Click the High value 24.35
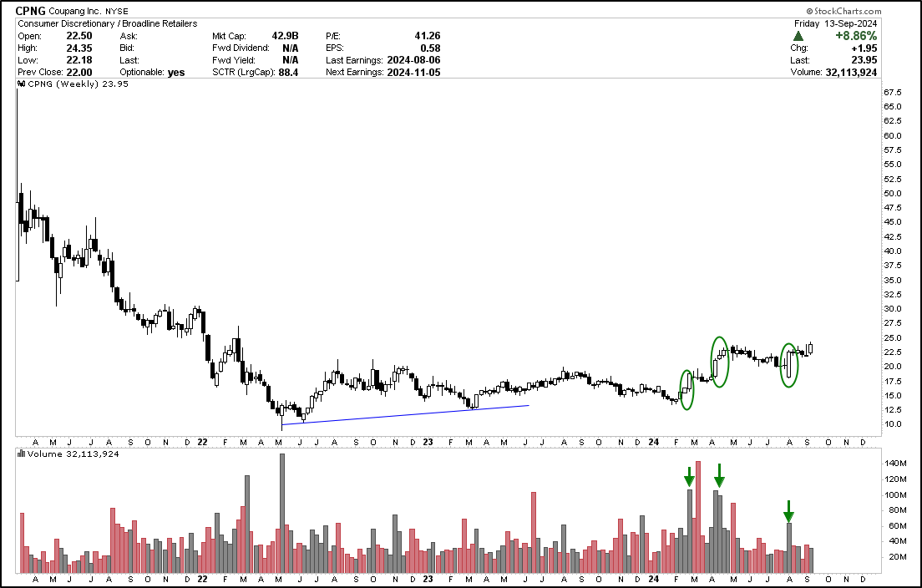Screen dimensions: 922x588 click(79, 48)
